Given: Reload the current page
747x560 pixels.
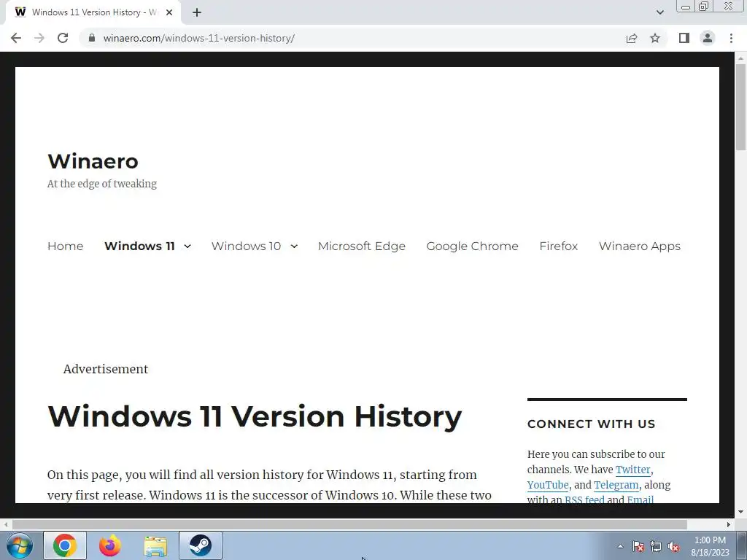Looking at the screenshot, I should click(x=63, y=38).
